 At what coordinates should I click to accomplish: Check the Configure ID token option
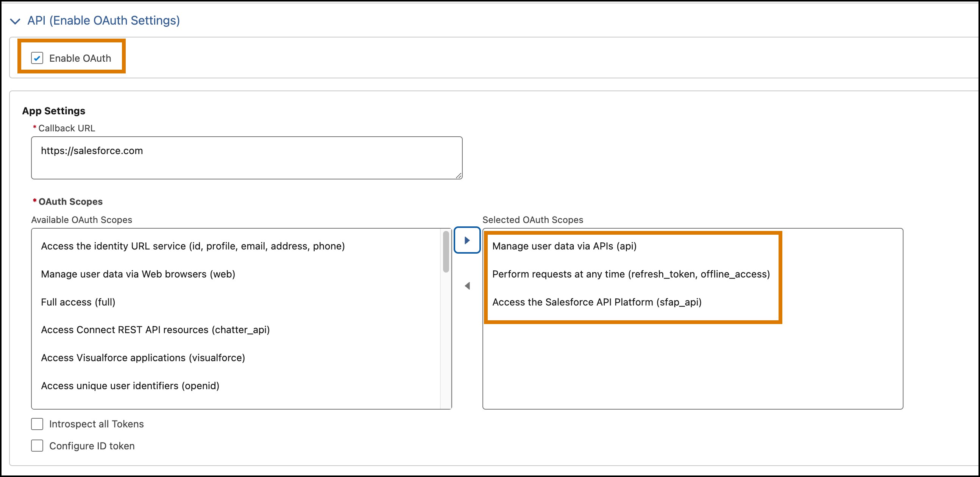coord(37,446)
